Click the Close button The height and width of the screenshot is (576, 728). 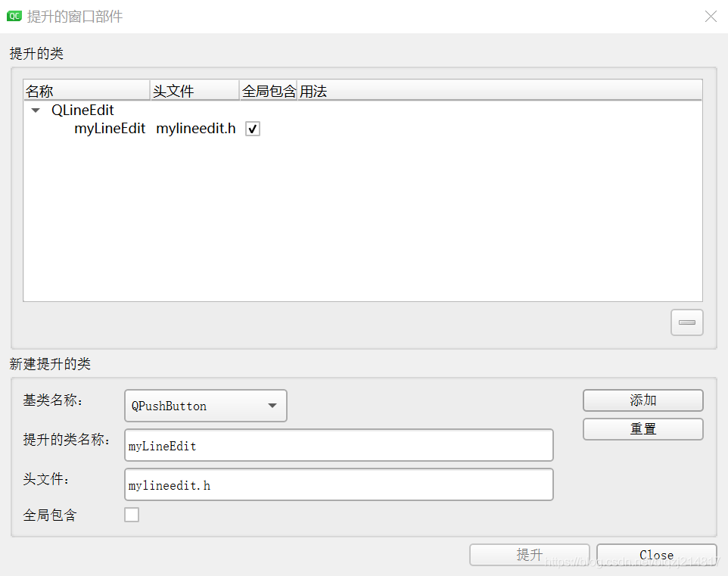[x=656, y=555]
